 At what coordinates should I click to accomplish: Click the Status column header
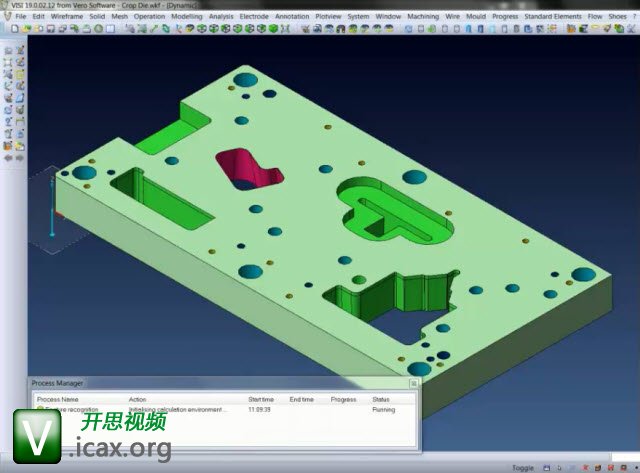point(381,399)
